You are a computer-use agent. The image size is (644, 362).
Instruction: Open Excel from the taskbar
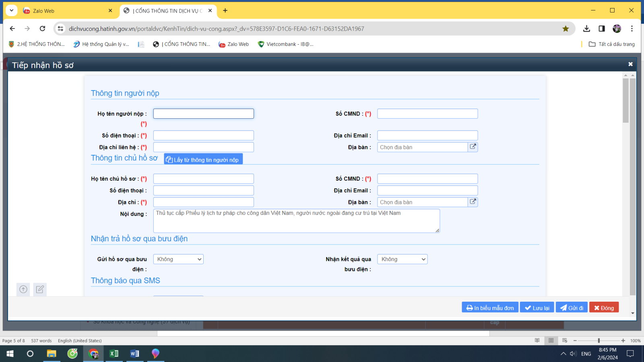click(114, 354)
